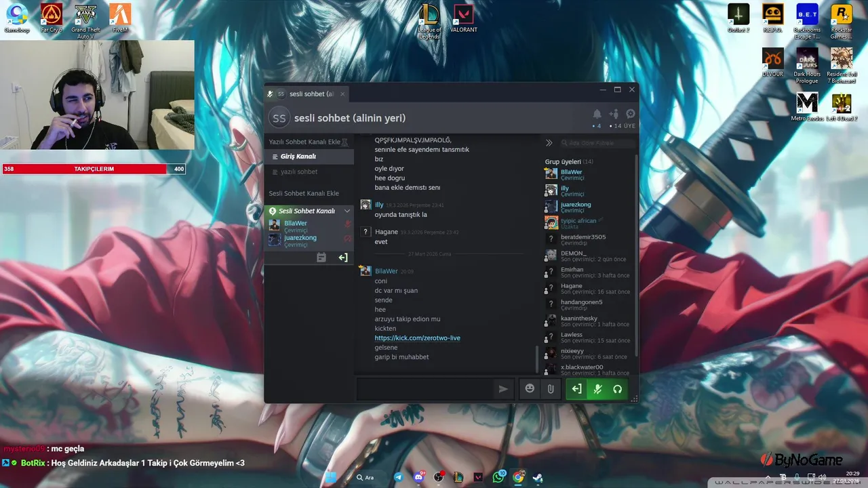Click the attach file paperclip icon

pyautogui.click(x=551, y=389)
